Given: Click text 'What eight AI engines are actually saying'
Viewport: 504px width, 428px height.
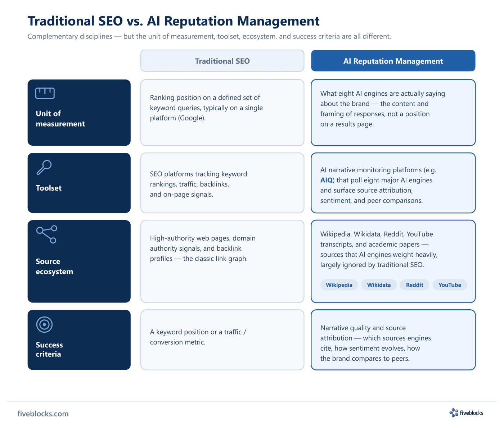Looking at the screenshot, I should point(383,94).
